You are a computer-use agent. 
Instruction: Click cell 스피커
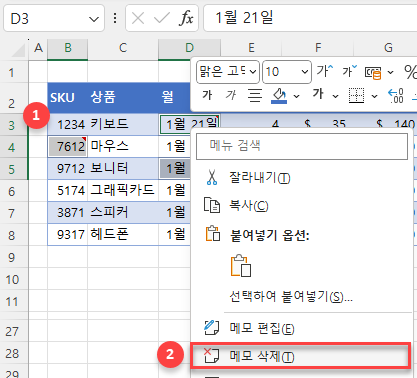coord(123,213)
